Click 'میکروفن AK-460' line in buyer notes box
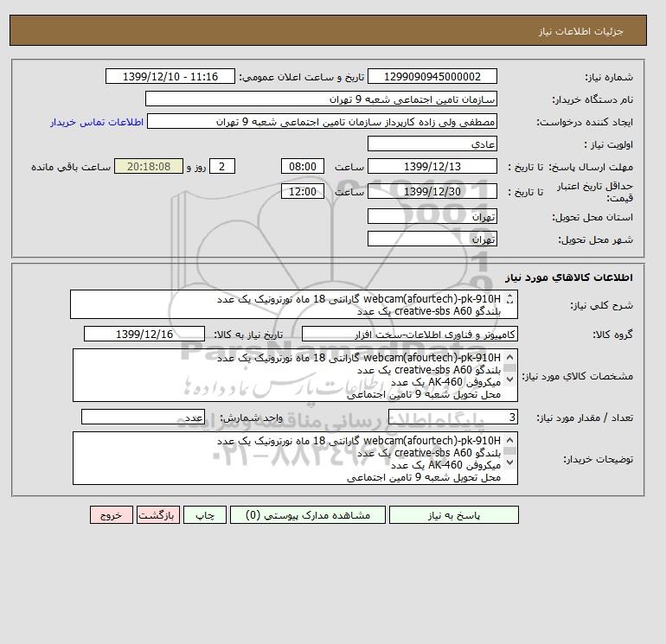666x644 pixels. [445, 465]
